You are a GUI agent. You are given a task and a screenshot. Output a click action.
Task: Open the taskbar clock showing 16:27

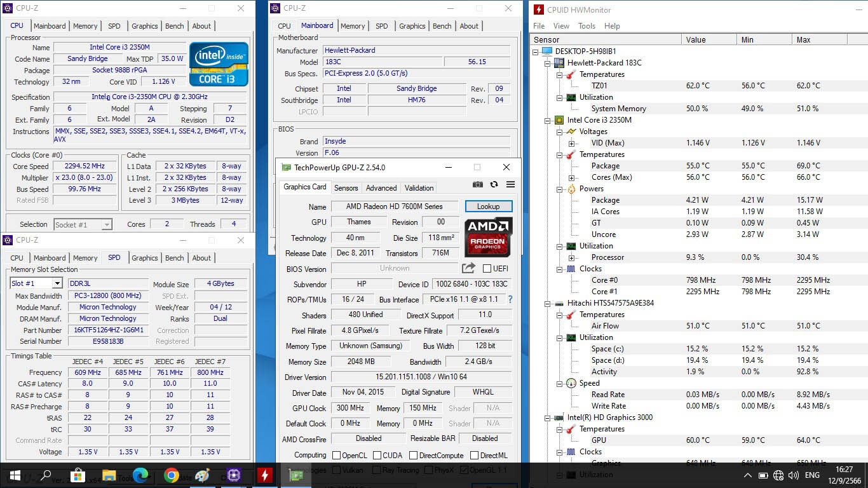(x=844, y=475)
